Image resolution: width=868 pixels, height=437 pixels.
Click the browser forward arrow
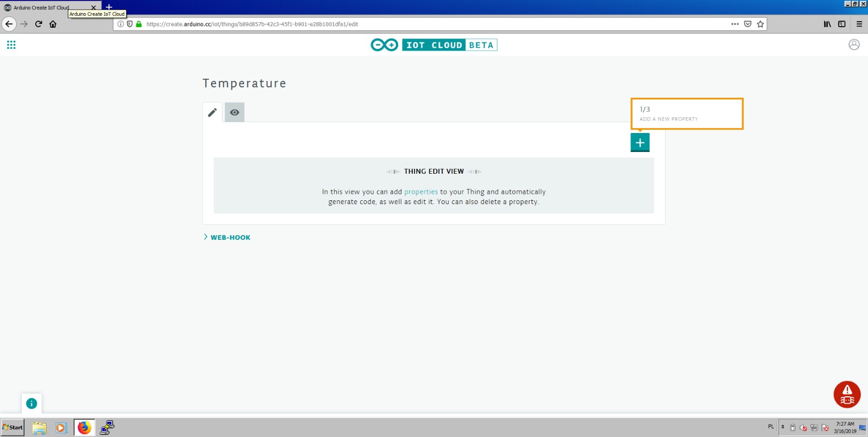click(24, 24)
